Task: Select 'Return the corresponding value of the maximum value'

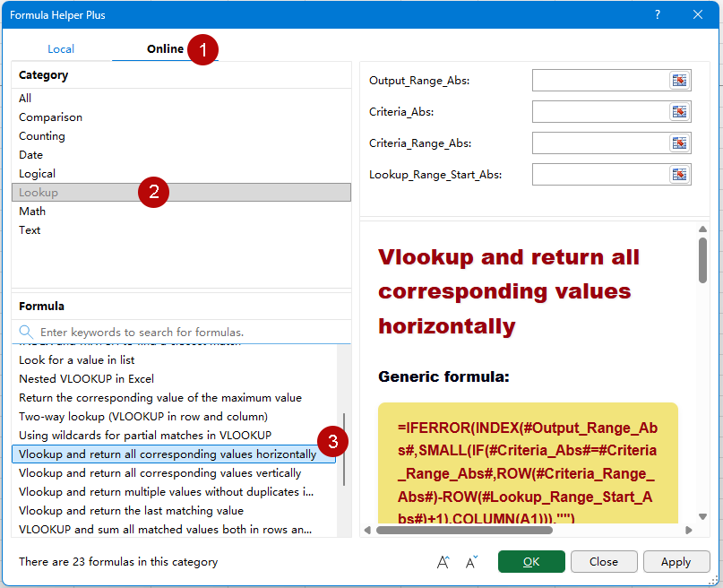Action: coord(175,398)
